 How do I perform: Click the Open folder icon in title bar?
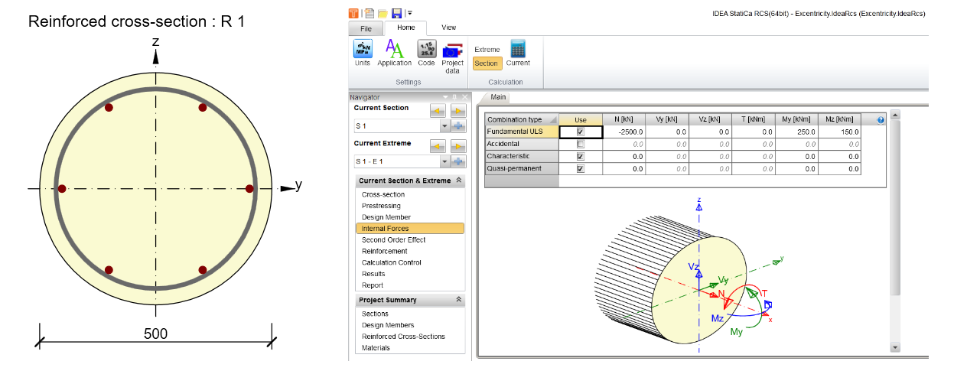click(383, 13)
